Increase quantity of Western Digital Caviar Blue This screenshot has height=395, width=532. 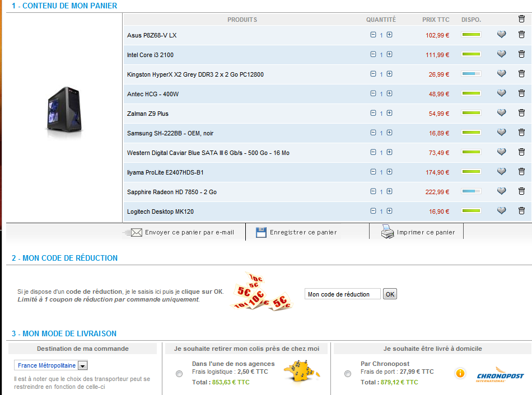(x=389, y=152)
